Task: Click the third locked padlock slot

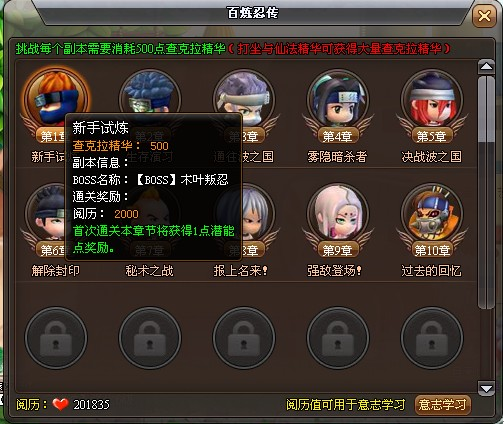Action: [244, 338]
